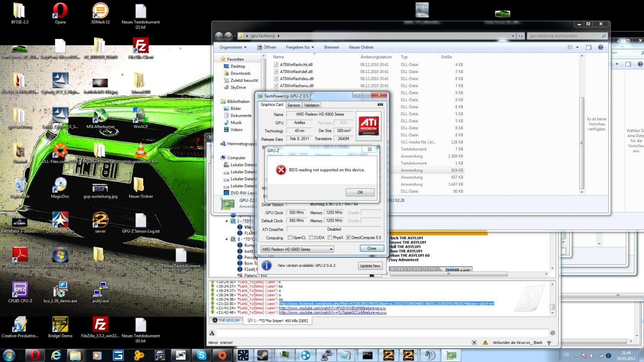Open the address bar history dropdown in Explorer

click(513, 36)
